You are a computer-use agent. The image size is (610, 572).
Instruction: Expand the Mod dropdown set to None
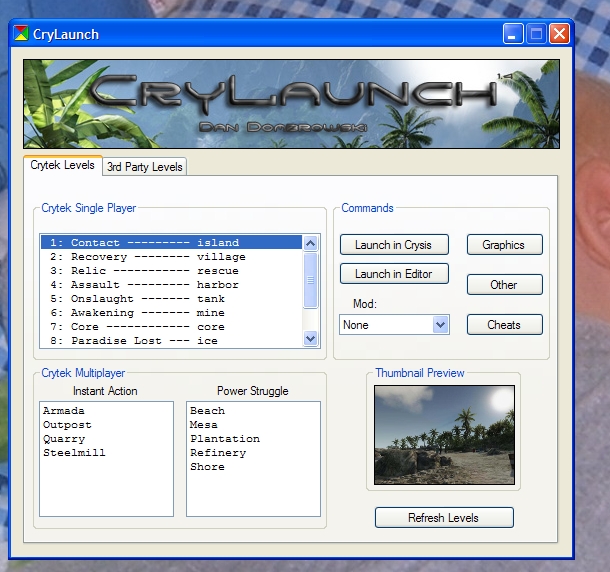coord(440,325)
